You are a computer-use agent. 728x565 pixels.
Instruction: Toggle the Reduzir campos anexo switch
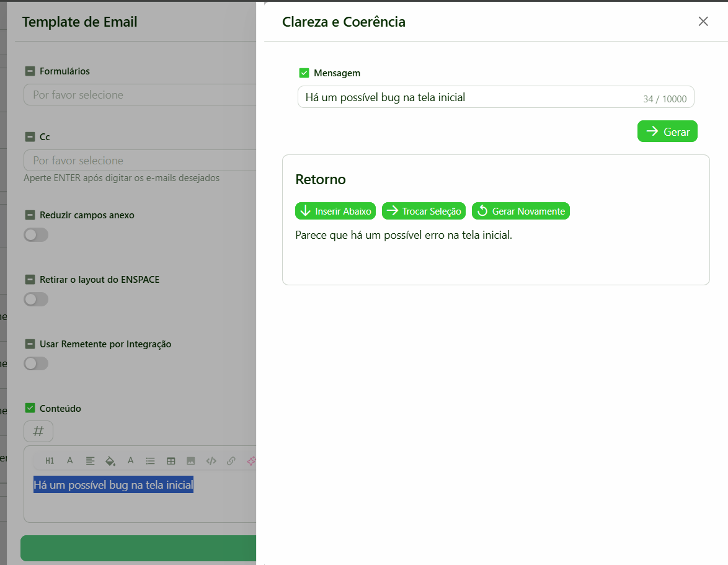(36, 235)
